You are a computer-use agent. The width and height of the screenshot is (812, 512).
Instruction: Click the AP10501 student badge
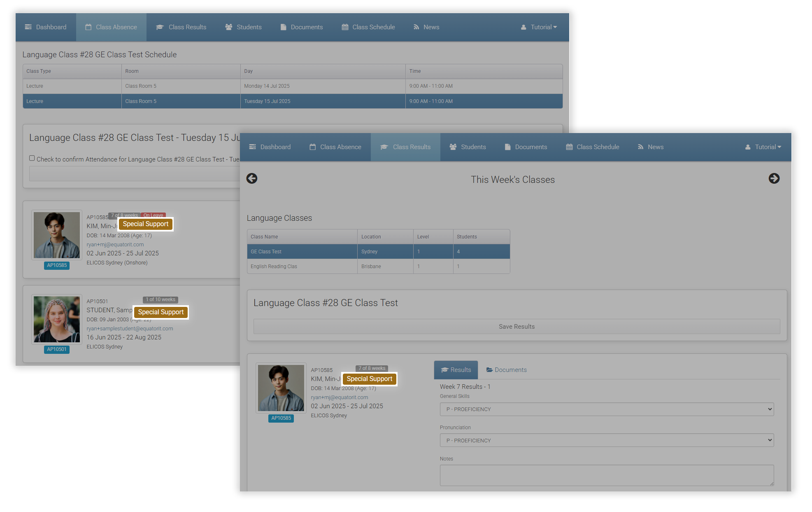[x=57, y=349]
